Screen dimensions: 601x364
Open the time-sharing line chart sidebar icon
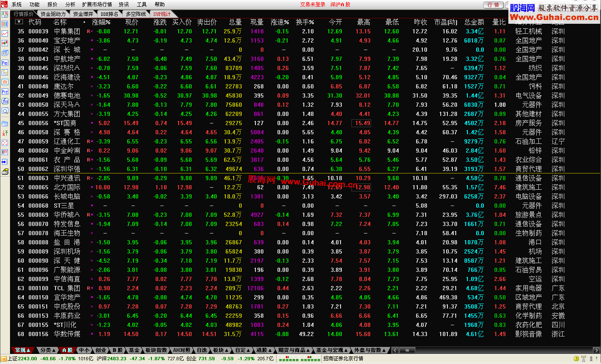pos(5,33)
